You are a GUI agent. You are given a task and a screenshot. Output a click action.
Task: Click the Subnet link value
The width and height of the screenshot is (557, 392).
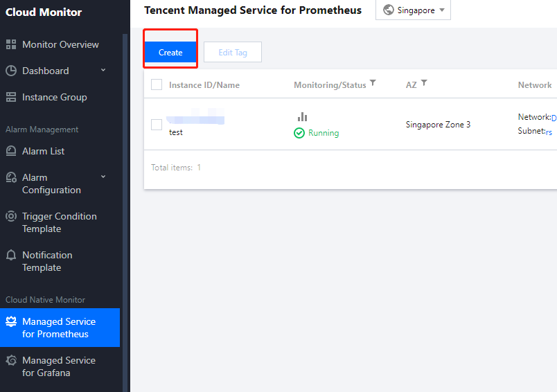click(549, 132)
